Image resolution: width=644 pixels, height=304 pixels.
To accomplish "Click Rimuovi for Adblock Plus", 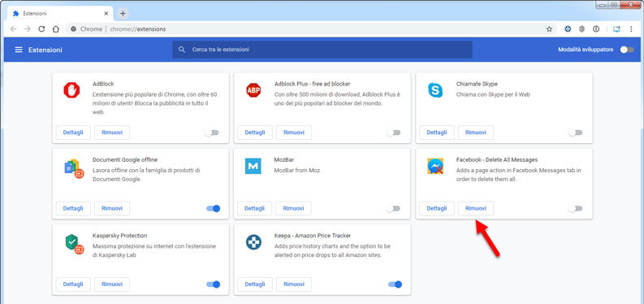I will (294, 132).
